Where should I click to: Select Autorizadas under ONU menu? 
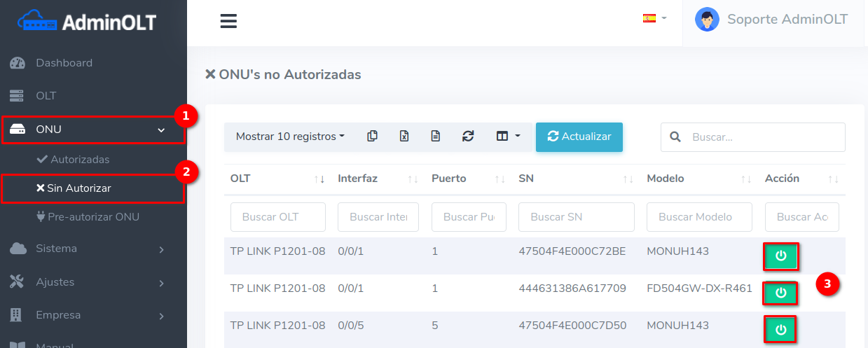(x=79, y=160)
